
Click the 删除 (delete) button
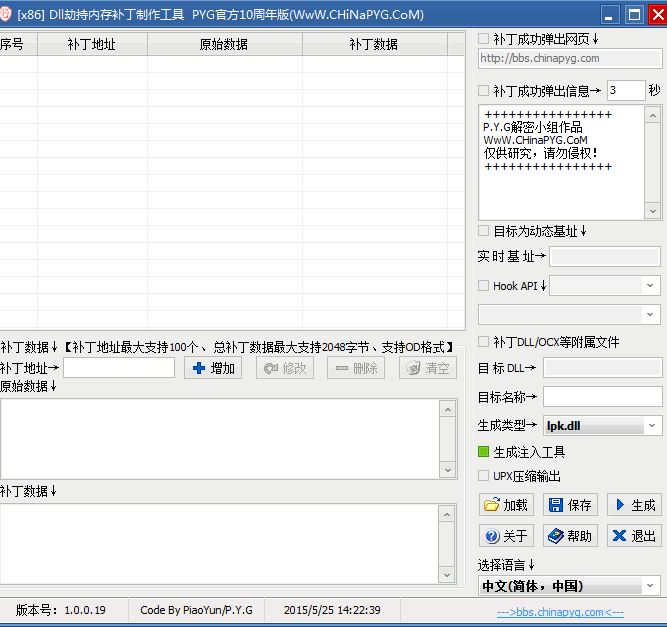tap(356, 368)
